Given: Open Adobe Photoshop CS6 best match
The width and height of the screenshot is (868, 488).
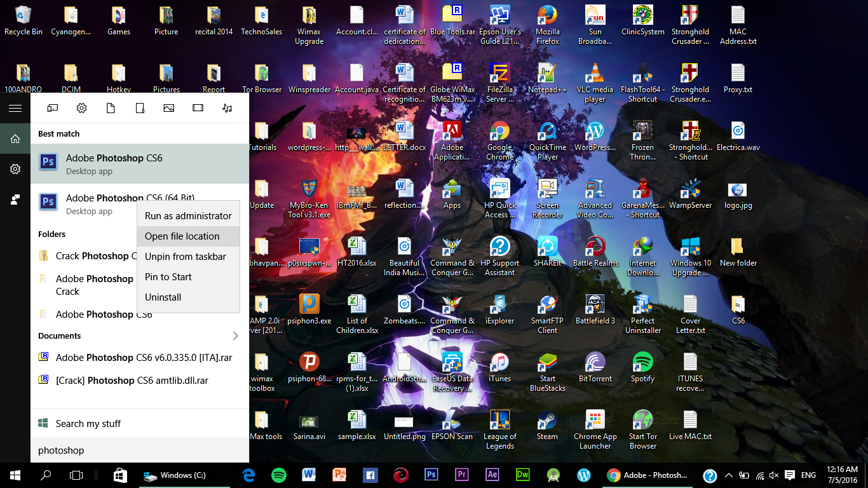Looking at the screenshot, I should 140,163.
